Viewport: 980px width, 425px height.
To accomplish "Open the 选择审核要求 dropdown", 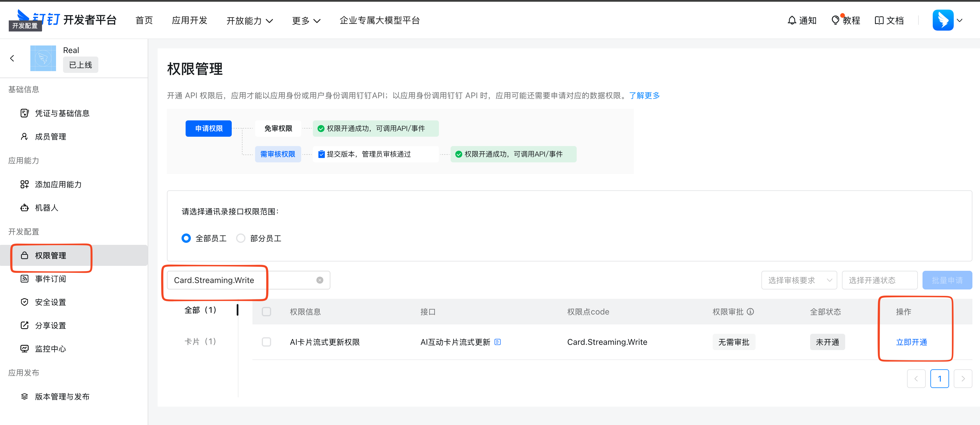I will coord(799,280).
